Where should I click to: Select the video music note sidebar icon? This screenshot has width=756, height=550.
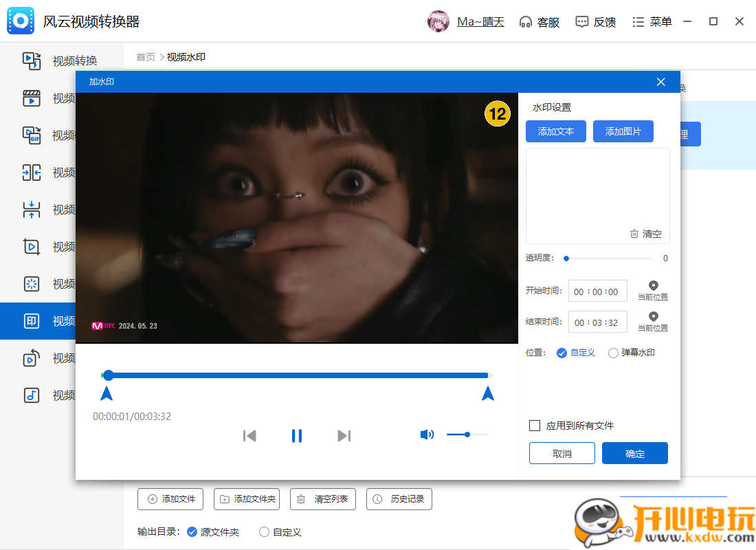[x=32, y=395]
